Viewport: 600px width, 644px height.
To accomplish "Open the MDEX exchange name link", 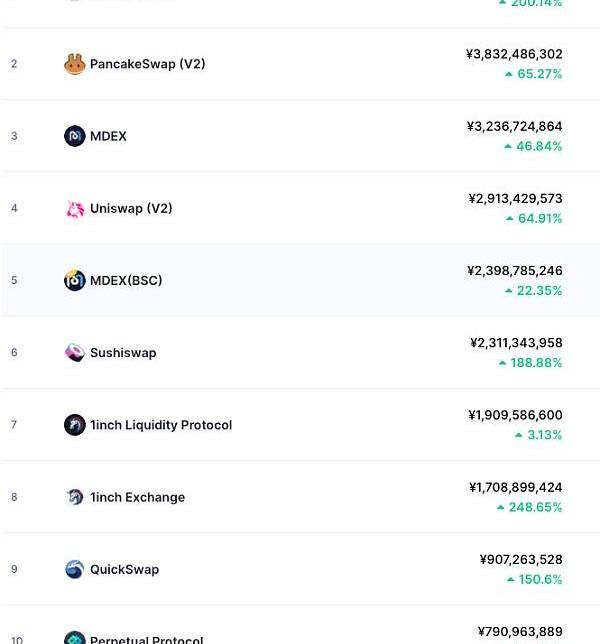I will coord(108,136).
